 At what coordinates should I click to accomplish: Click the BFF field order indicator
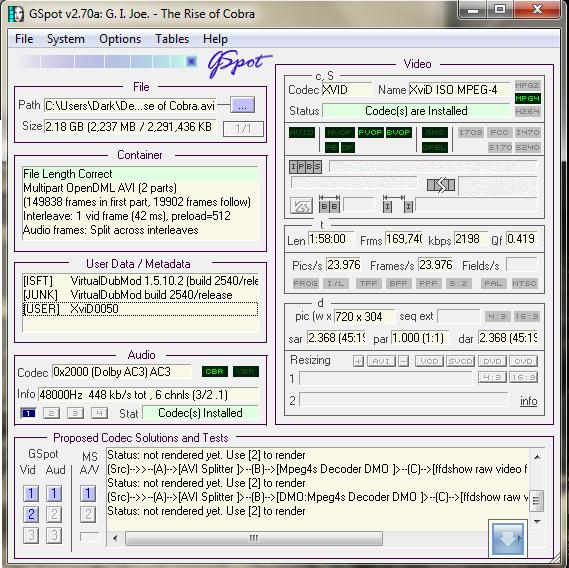coord(398,283)
